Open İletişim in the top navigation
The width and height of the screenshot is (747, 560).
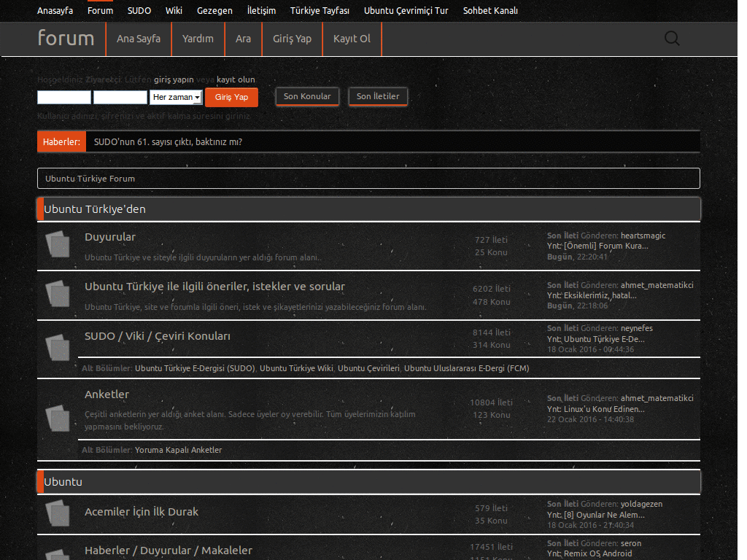coord(261,10)
